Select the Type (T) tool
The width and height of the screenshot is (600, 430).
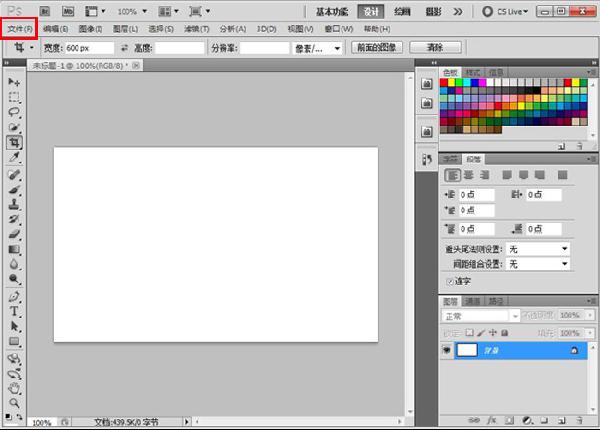tap(14, 311)
